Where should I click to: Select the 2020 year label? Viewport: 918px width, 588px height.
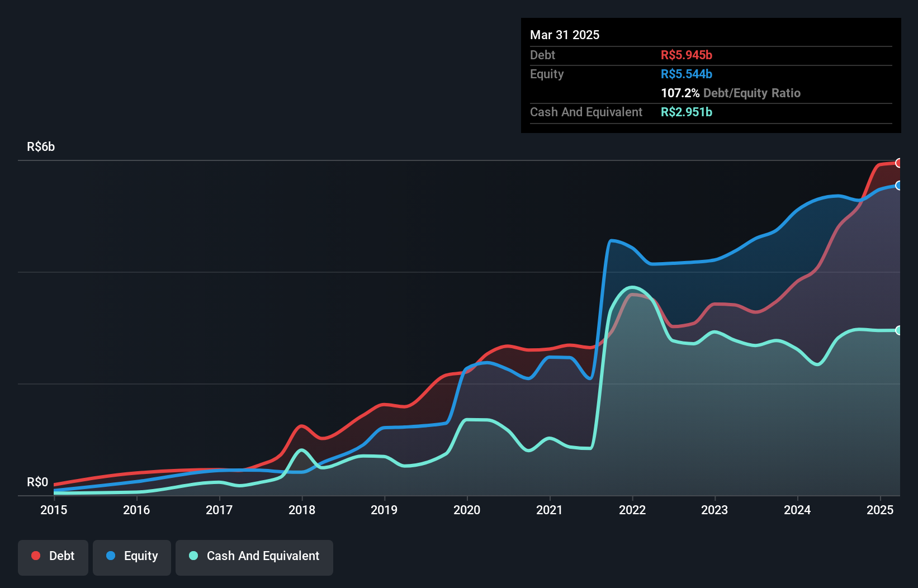pyautogui.click(x=467, y=510)
